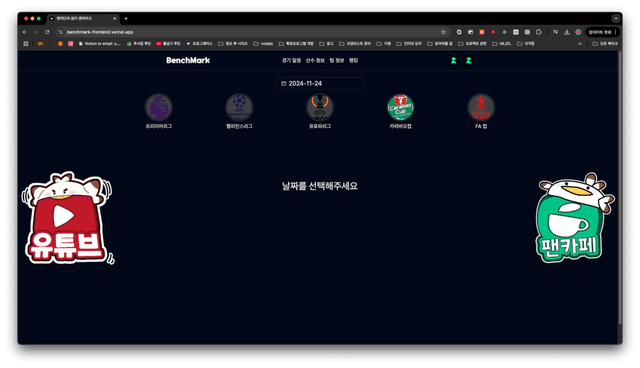Open the teal circle extension
Image resolution: width=640 pixels, height=368 pixels.
pyautogui.click(x=504, y=32)
